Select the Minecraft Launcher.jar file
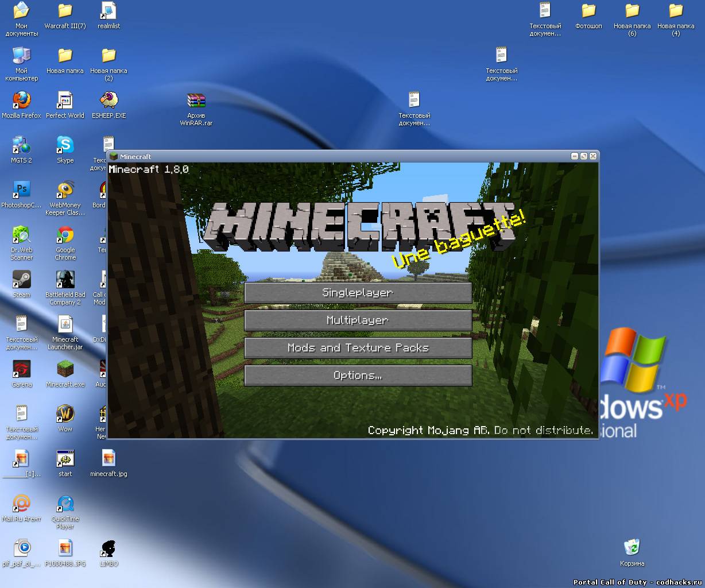 [65, 324]
